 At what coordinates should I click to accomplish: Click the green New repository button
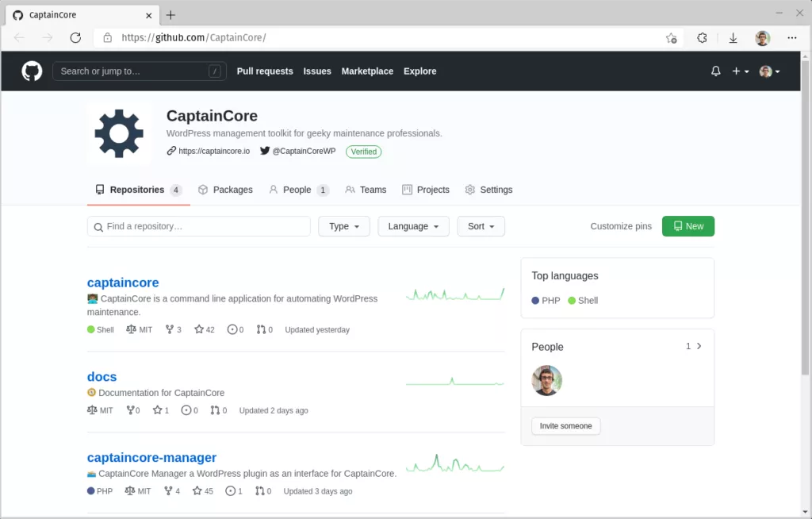tap(688, 226)
